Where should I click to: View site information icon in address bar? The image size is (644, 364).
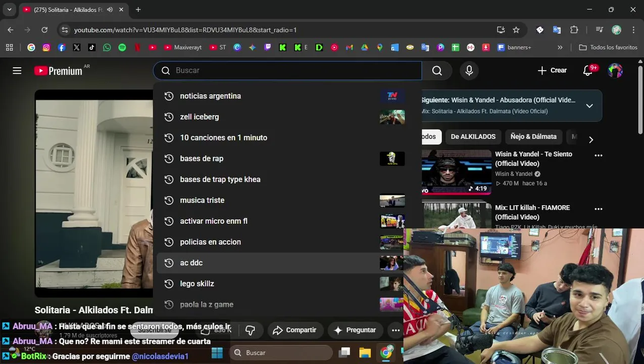65,30
